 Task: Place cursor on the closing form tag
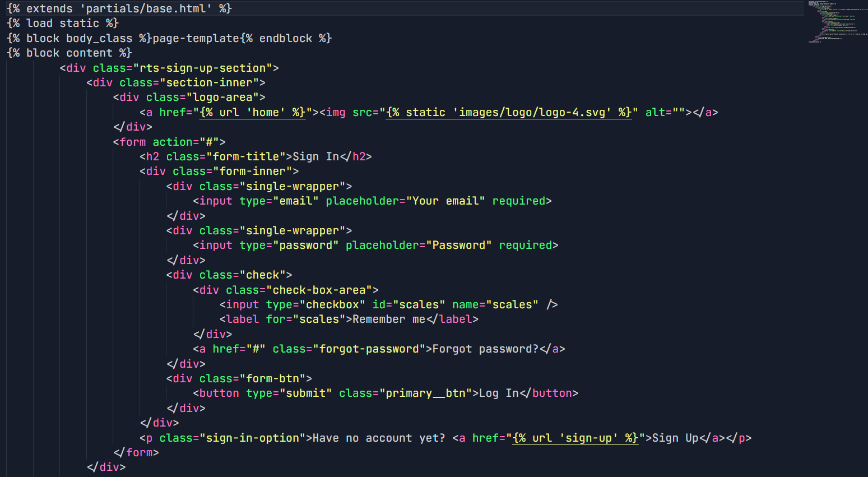click(x=137, y=452)
